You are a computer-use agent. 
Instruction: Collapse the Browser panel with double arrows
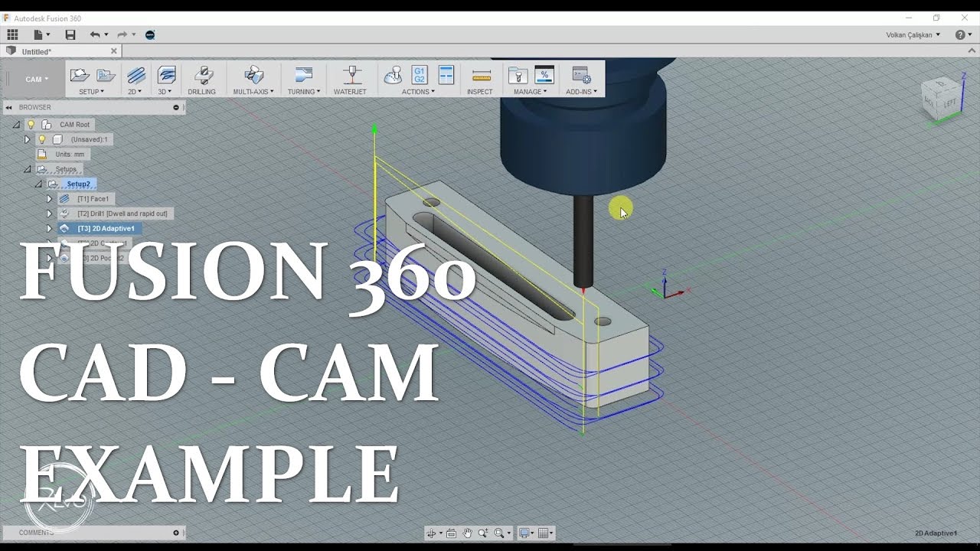coord(8,107)
